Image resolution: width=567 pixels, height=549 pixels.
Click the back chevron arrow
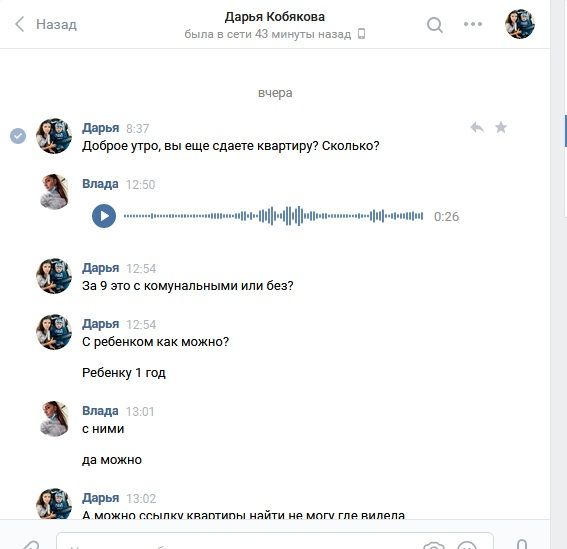20,24
